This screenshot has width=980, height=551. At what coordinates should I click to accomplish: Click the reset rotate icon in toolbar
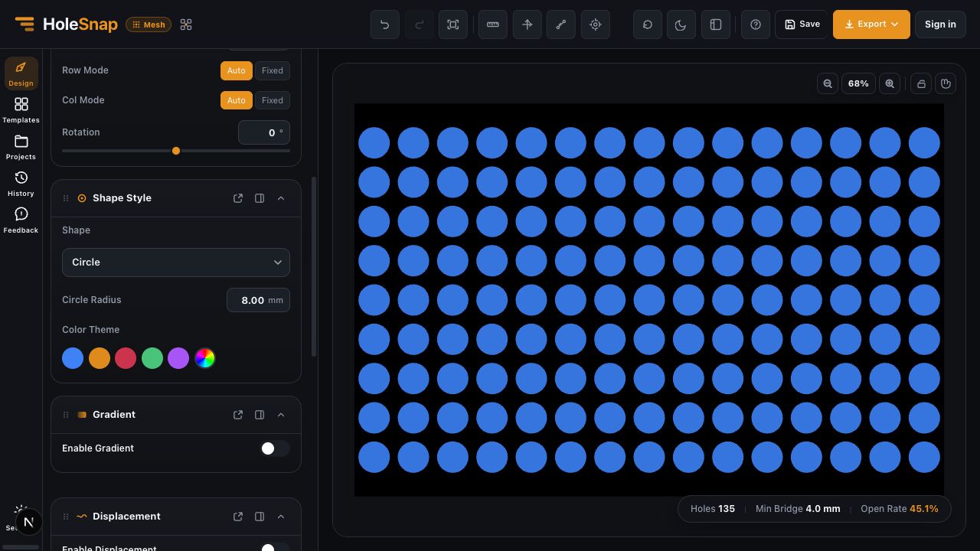point(648,24)
